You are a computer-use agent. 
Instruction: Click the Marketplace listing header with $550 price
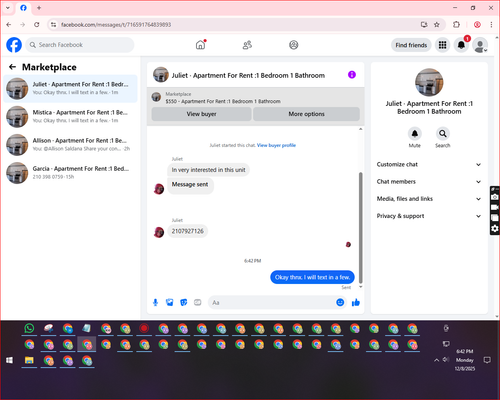pyautogui.click(x=256, y=98)
